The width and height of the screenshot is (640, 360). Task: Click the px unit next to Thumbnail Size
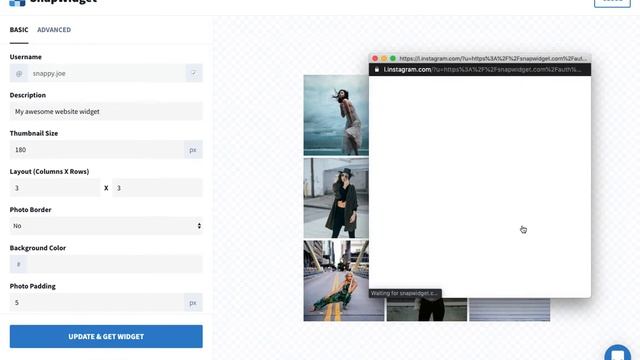tap(193, 150)
